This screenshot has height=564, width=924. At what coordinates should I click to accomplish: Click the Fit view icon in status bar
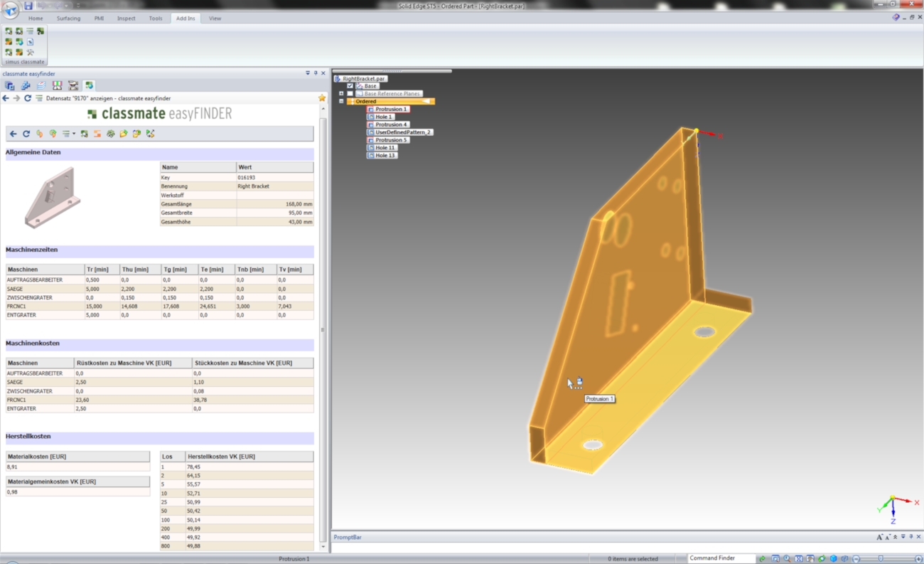coord(799,559)
